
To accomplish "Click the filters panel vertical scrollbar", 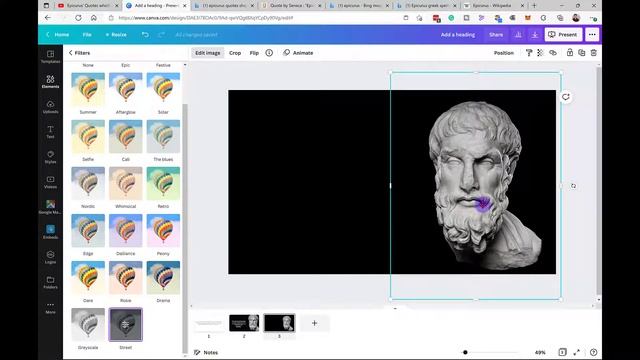I will (185, 229).
